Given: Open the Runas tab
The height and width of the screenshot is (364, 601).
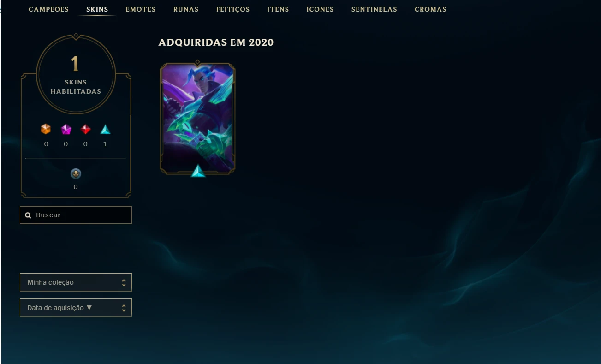Looking at the screenshot, I should pyautogui.click(x=186, y=9).
